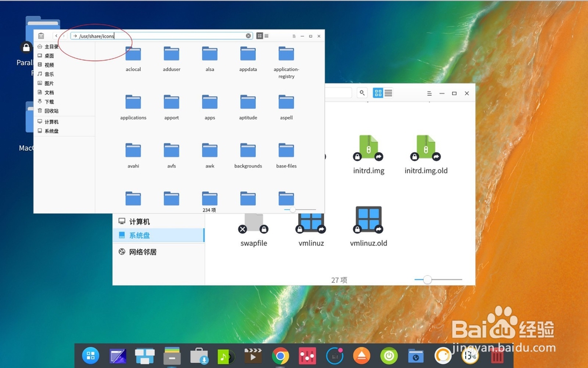
Task: Launch Google Chrome from the dock
Action: [x=279, y=355]
